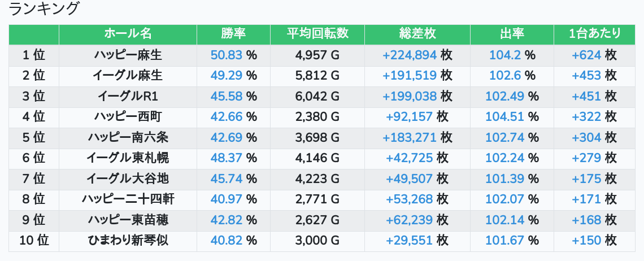Screen dimensions: 644x261
Task: Click the 48.37 win rate value
Action: [227, 158]
